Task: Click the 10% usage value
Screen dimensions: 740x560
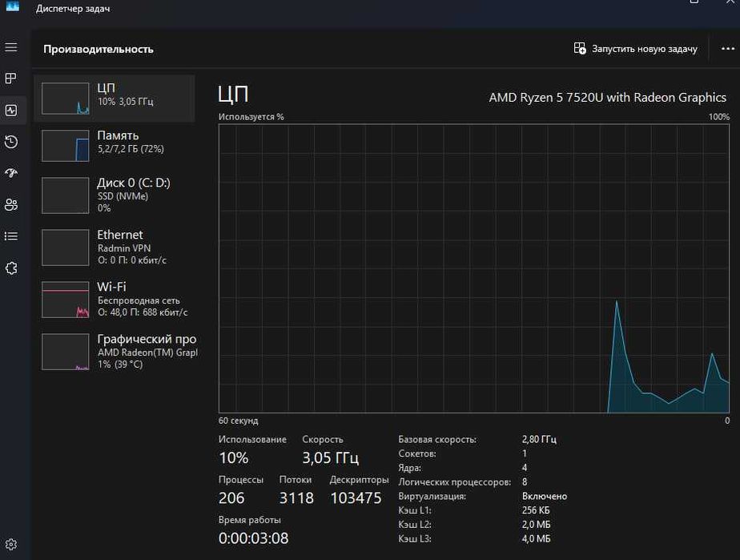Action: pyautogui.click(x=234, y=457)
